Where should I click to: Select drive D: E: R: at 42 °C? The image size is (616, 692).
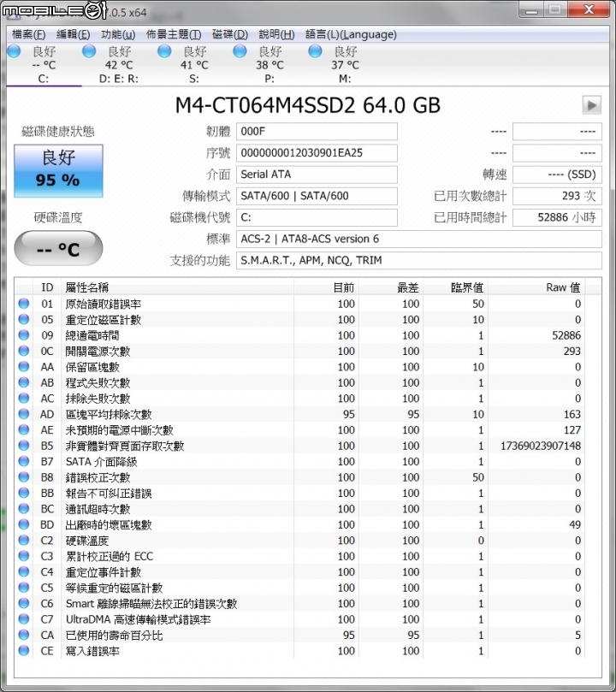tap(119, 65)
